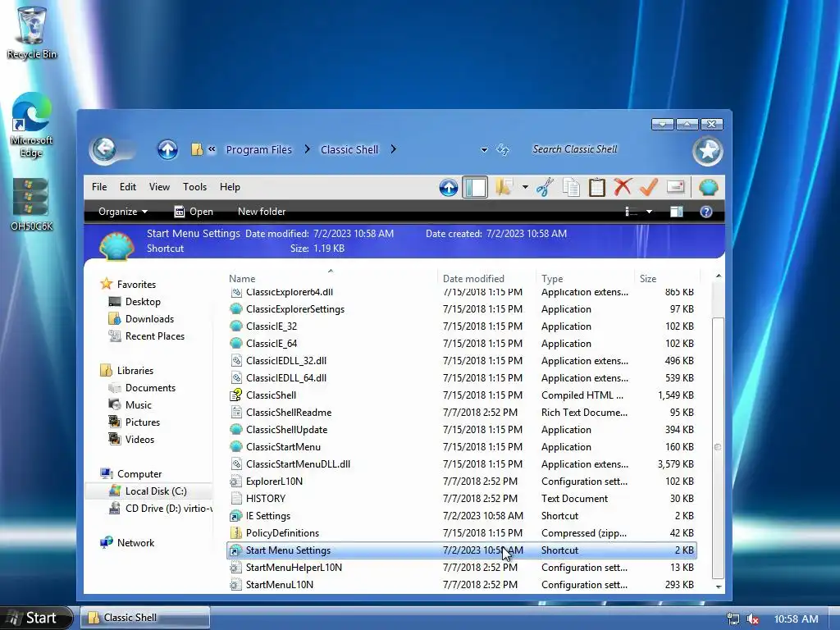The height and width of the screenshot is (630, 840).
Task: Open the Help menu
Action: 230,187
